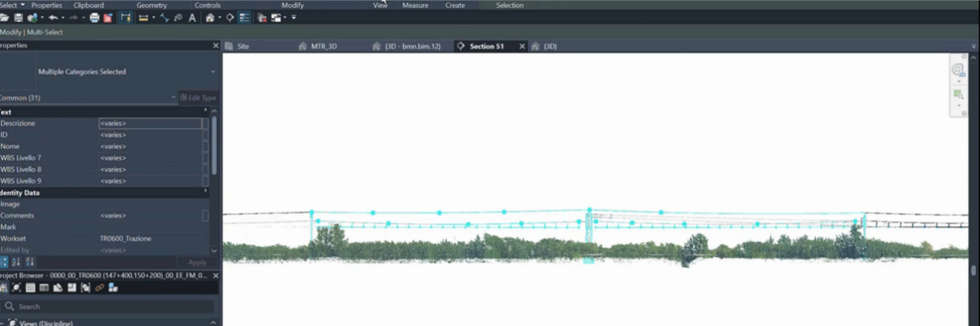Switch to the Site view tab
This screenshot has height=326, width=980.
[243, 47]
